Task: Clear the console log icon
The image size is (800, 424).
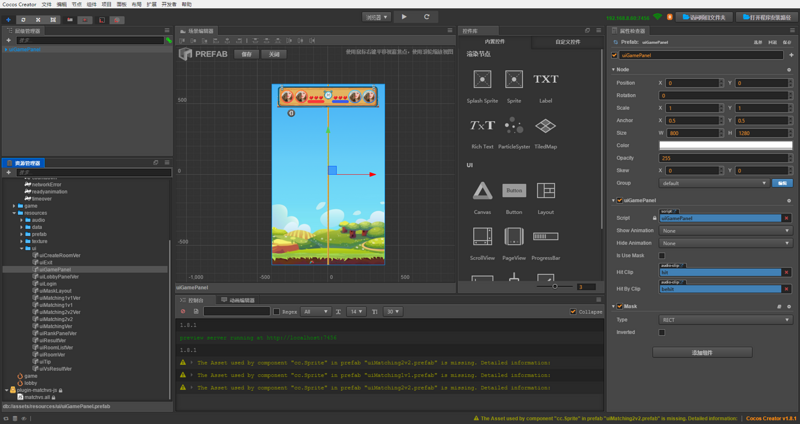Action: [183, 311]
